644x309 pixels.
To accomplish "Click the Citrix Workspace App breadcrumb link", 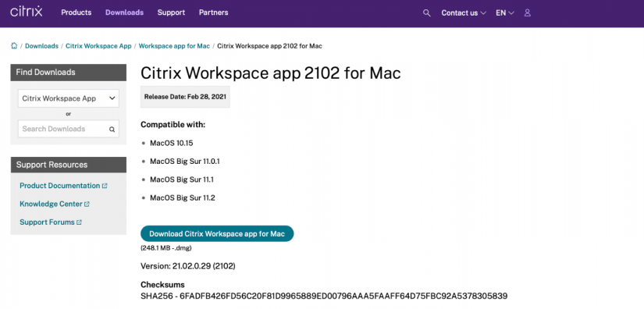I will [98, 46].
